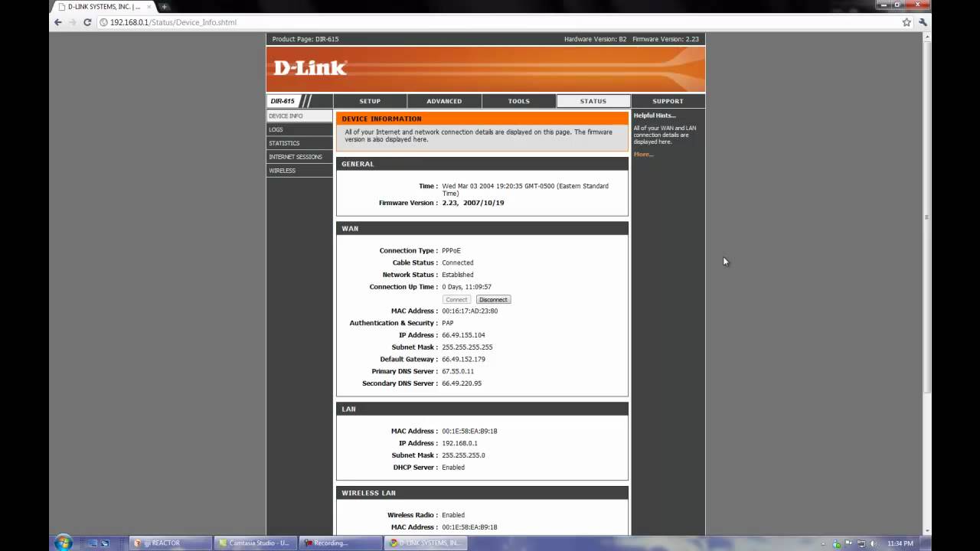The width and height of the screenshot is (980, 551).
Task: Click the DIR-615 model label
Action: point(283,101)
